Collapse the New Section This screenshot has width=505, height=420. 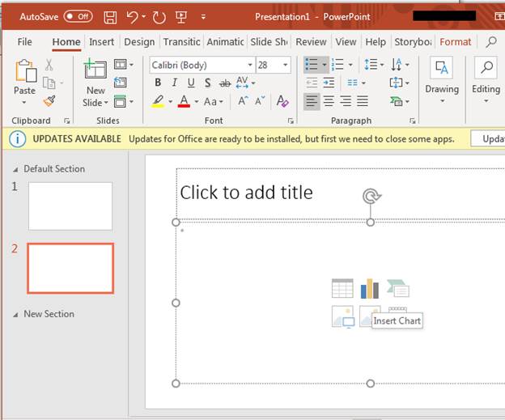pos(15,315)
